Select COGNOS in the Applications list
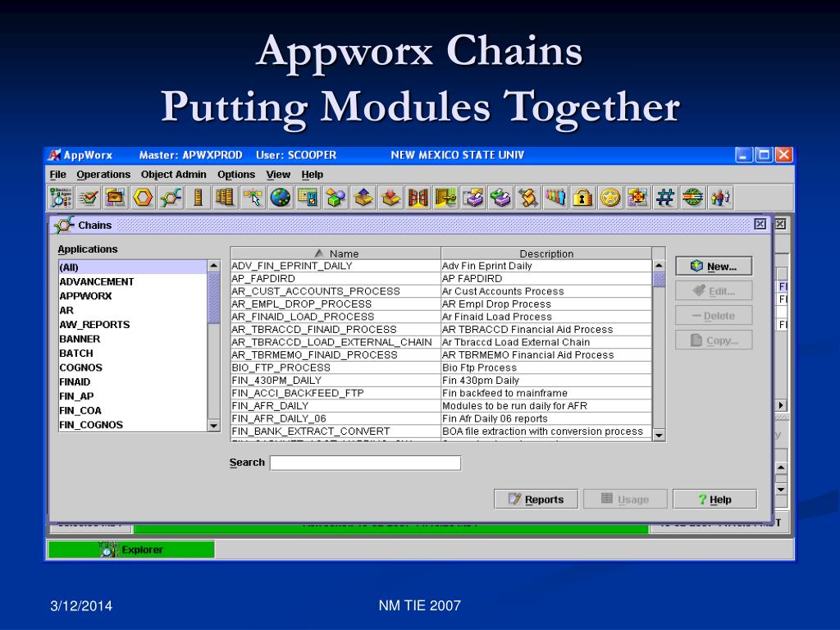The width and height of the screenshot is (840, 630). tap(133, 367)
